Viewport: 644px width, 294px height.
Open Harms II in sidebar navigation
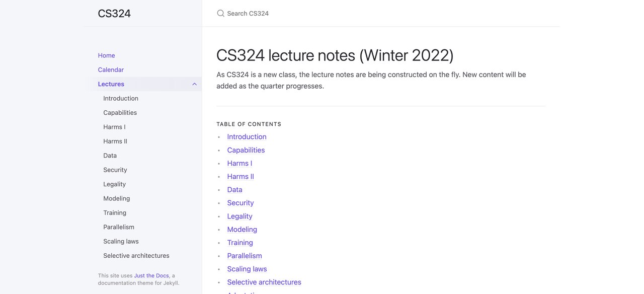click(115, 141)
